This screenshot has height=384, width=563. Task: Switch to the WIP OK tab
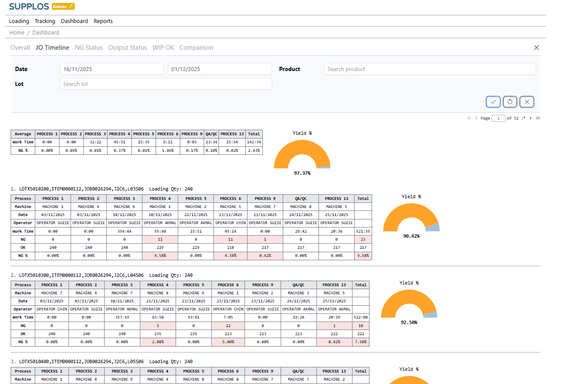pyautogui.click(x=163, y=47)
